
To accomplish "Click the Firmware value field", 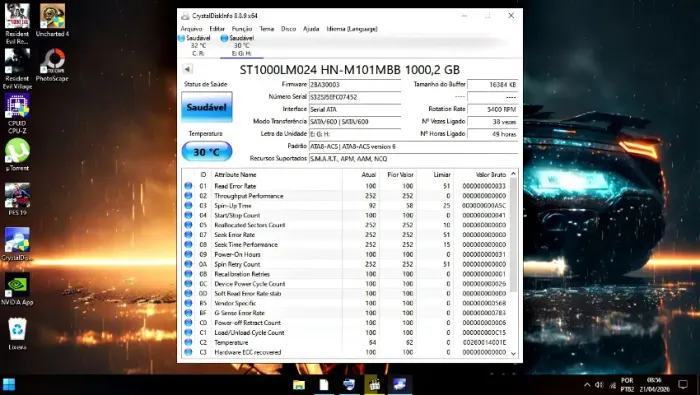I will [355, 84].
